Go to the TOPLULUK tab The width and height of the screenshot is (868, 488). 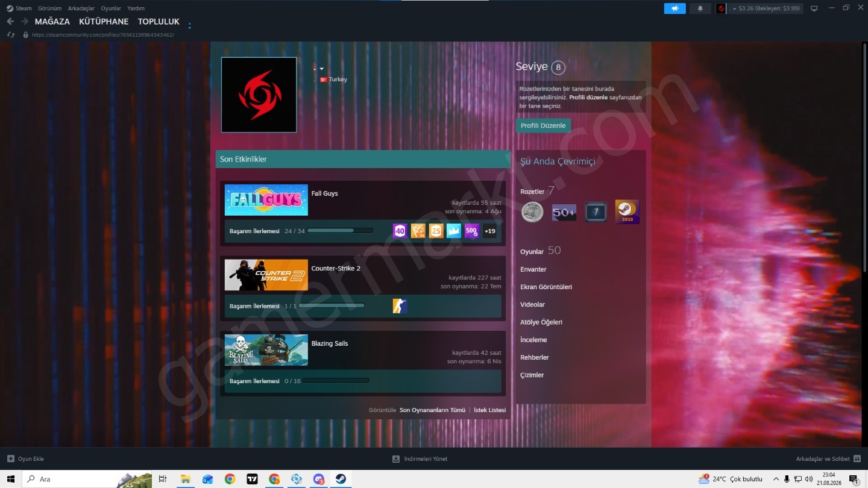159,22
